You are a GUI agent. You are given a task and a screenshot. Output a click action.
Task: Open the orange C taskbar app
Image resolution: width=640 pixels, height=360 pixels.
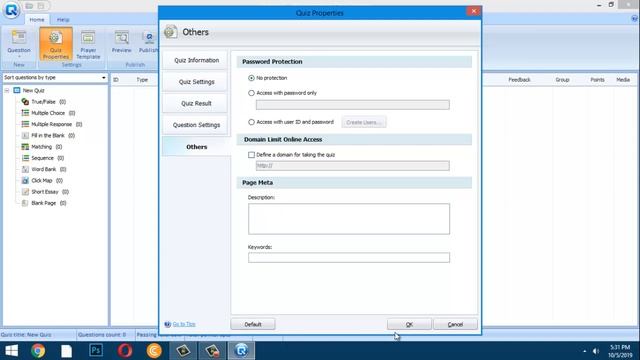coord(154,351)
